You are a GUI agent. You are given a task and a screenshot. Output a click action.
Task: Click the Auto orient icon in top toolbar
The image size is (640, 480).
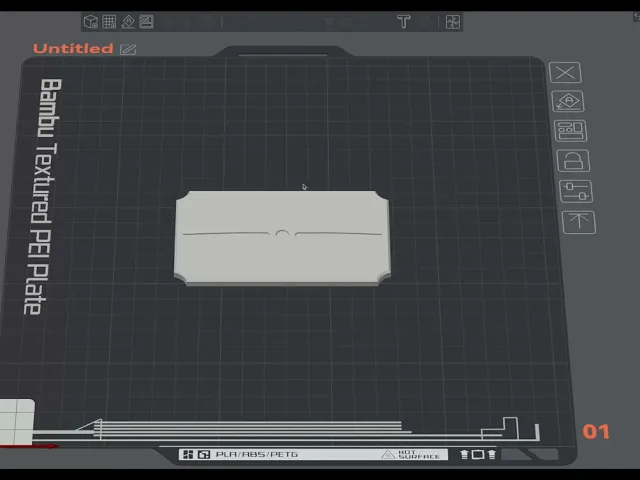pos(128,22)
